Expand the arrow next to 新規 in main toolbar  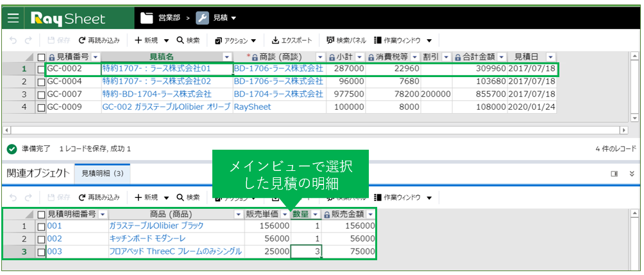(x=166, y=40)
